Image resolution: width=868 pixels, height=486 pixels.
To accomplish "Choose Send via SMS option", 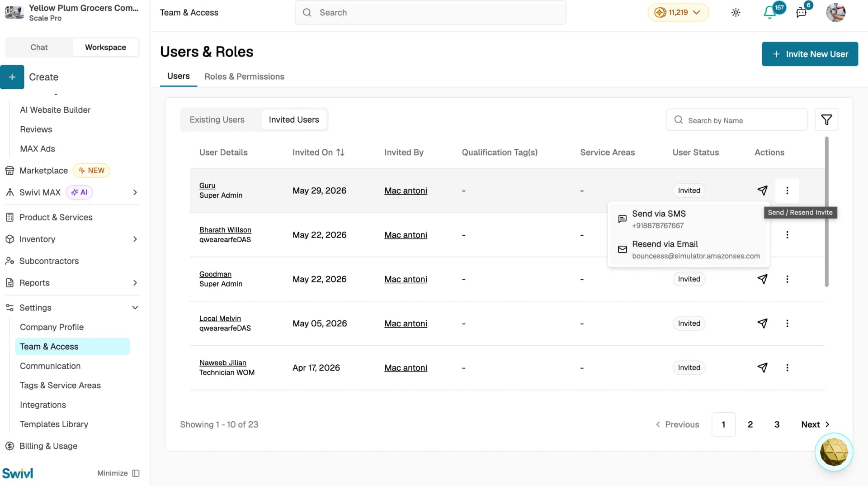I will pyautogui.click(x=689, y=219).
